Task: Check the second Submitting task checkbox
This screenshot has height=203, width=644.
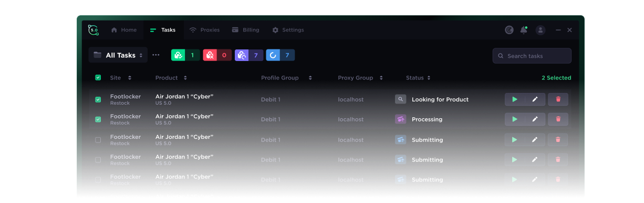Action: (x=98, y=160)
